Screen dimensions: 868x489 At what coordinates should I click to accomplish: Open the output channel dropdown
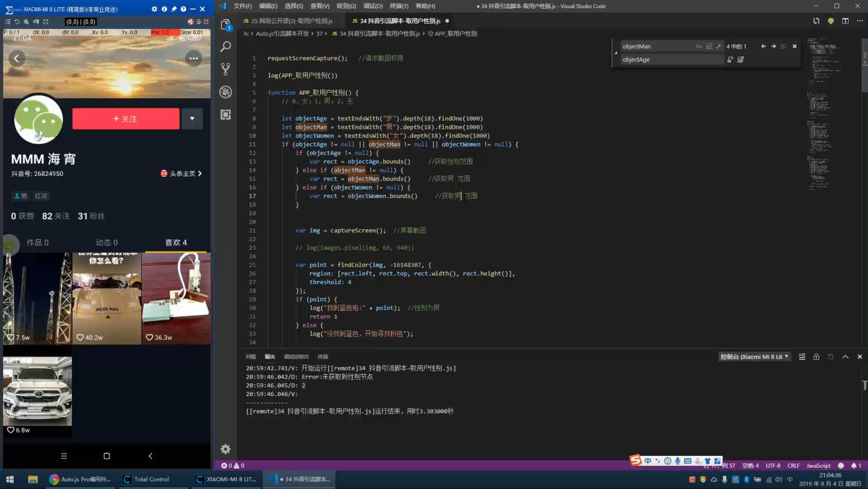tap(754, 357)
